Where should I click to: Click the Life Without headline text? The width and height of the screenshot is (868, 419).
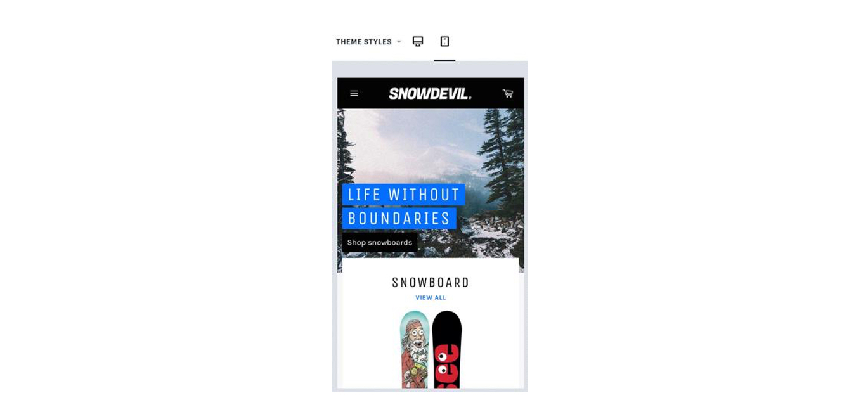(x=403, y=195)
